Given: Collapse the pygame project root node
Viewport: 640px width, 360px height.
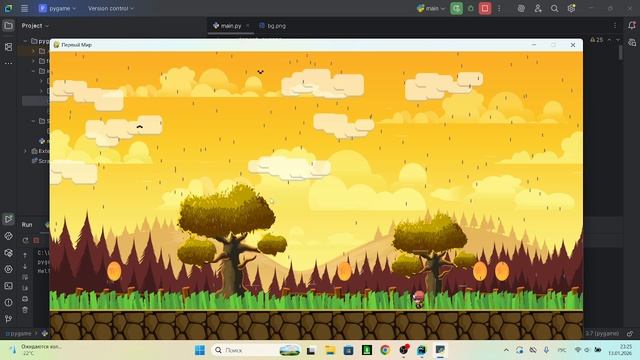Looking at the screenshot, I should (x=26, y=41).
